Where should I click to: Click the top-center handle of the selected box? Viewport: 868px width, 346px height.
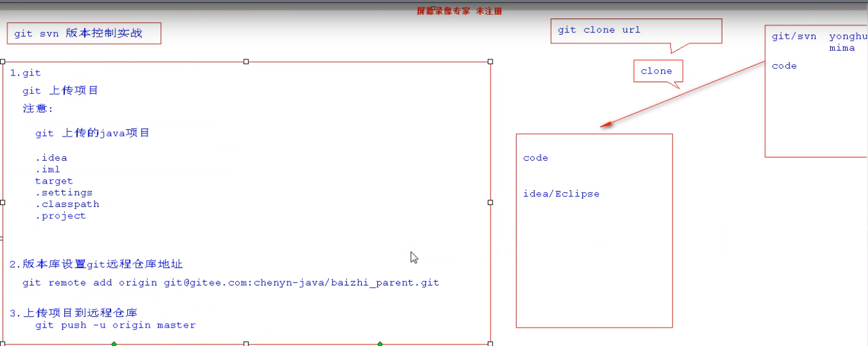tap(246, 62)
